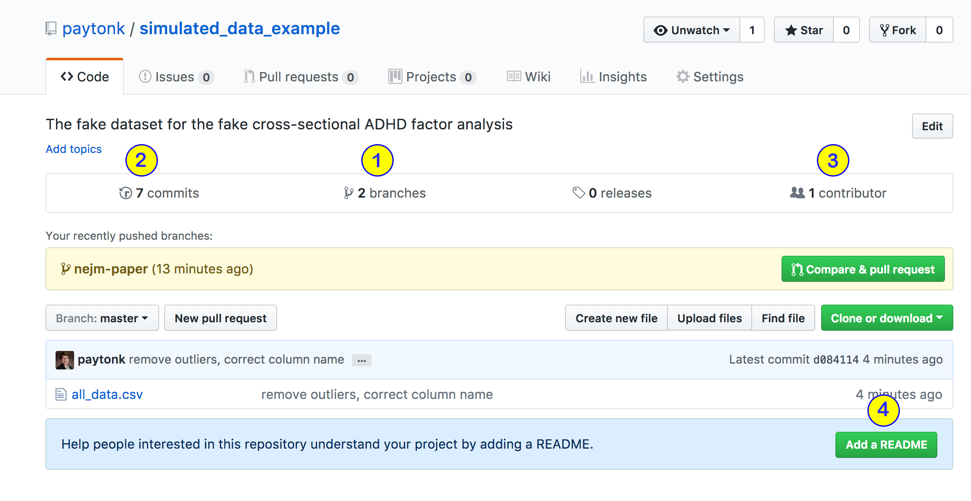Expand the commit message ellipsis button
This screenshot has height=501, width=971.
coord(362,360)
